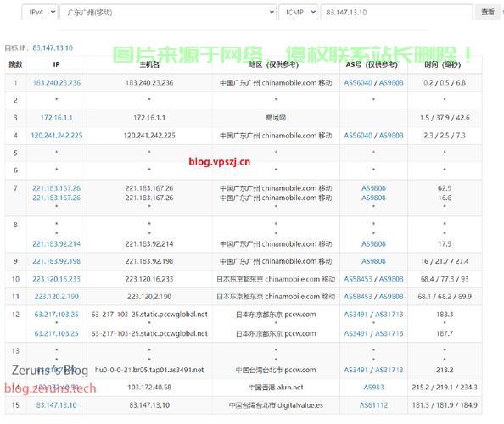Open first 221.183.167.26 IP link in hop 7

[57, 188]
